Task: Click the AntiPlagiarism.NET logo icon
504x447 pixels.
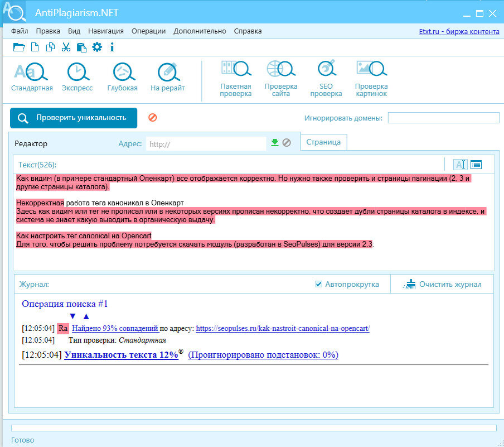Action: (x=14, y=12)
